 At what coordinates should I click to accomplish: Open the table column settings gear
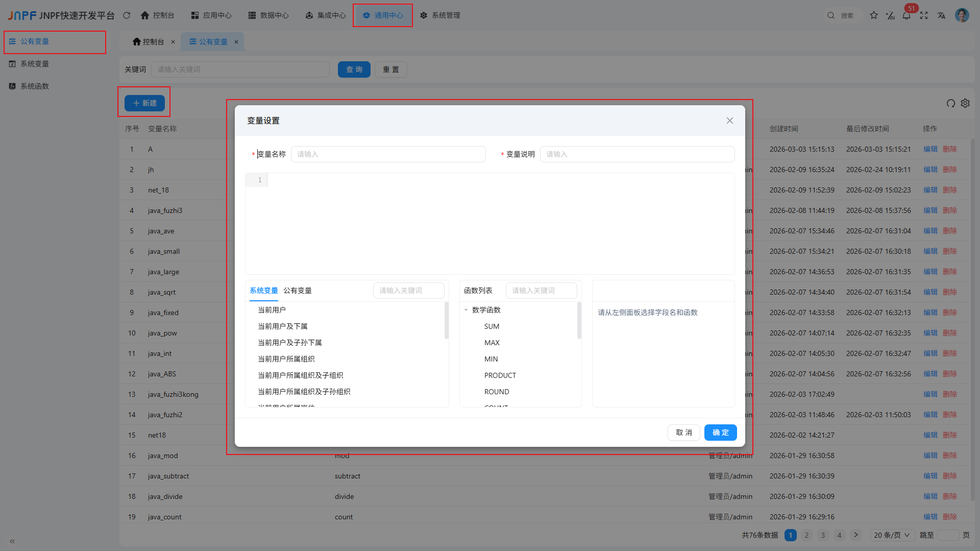click(x=965, y=103)
